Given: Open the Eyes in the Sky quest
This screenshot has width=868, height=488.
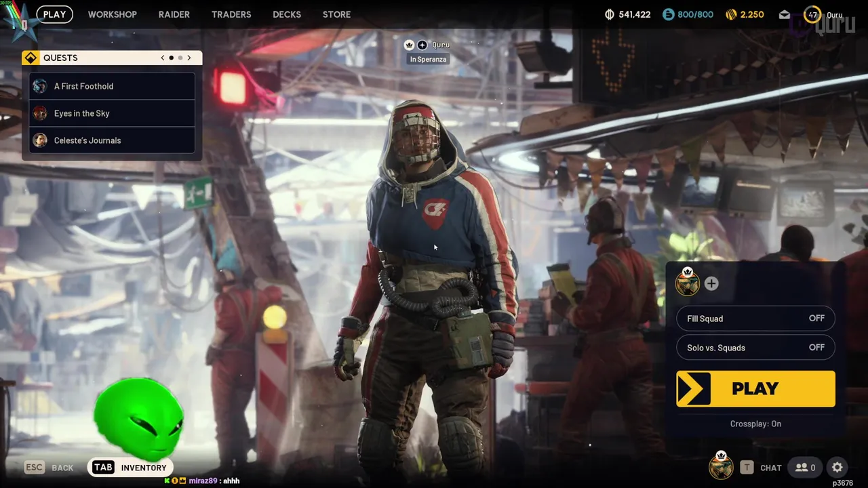Looking at the screenshot, I should (112, 113).
